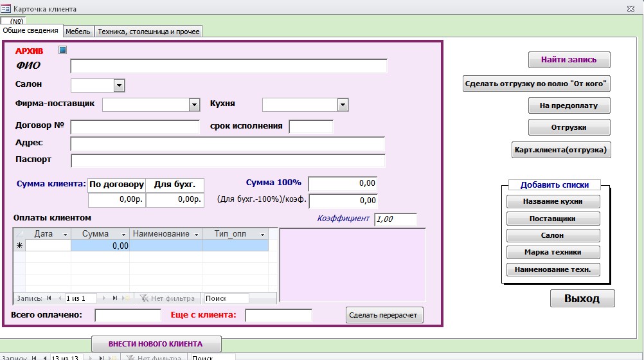
Task: Close the Карточка клиента form window
Action: coord(631,8)
